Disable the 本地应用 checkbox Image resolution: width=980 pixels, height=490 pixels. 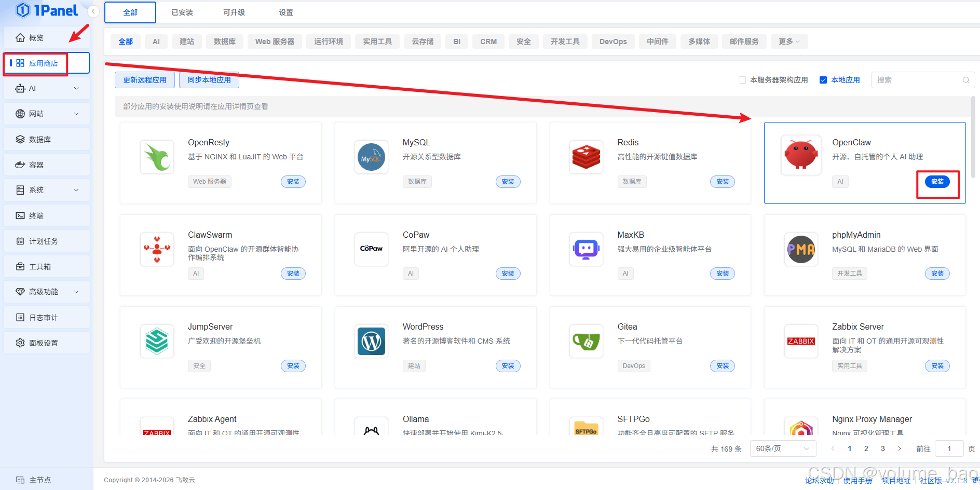click(823, 79)
